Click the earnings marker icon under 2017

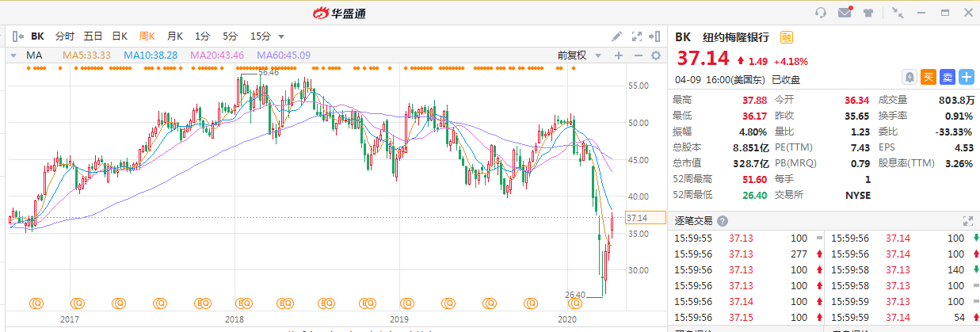point(78,303)
